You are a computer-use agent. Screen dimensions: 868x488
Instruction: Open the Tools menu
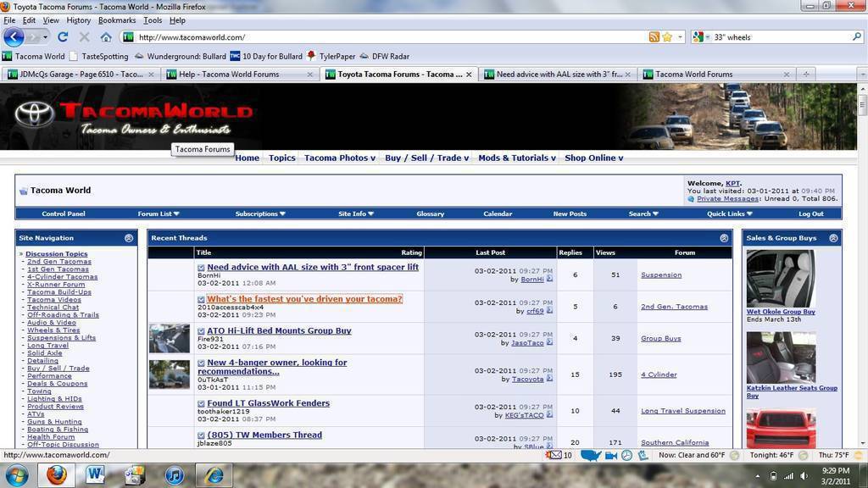pos(153,20)
